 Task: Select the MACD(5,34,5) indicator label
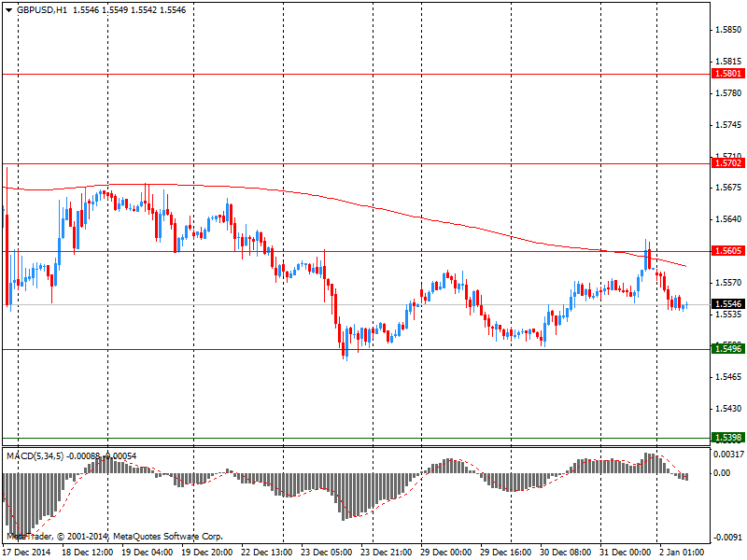coord(35,456)
